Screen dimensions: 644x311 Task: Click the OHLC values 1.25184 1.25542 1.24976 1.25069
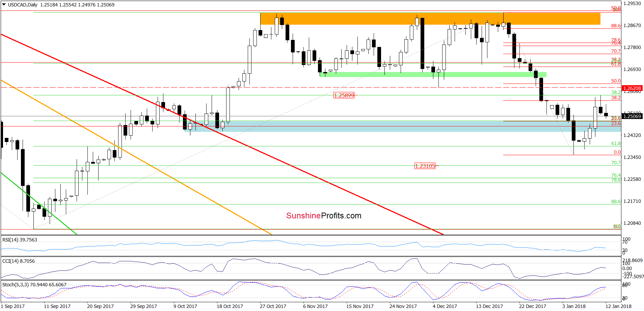(77, 5)
